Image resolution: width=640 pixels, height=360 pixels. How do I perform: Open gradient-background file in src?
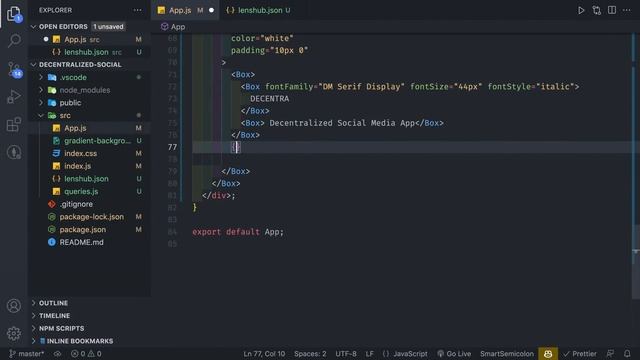89,141
